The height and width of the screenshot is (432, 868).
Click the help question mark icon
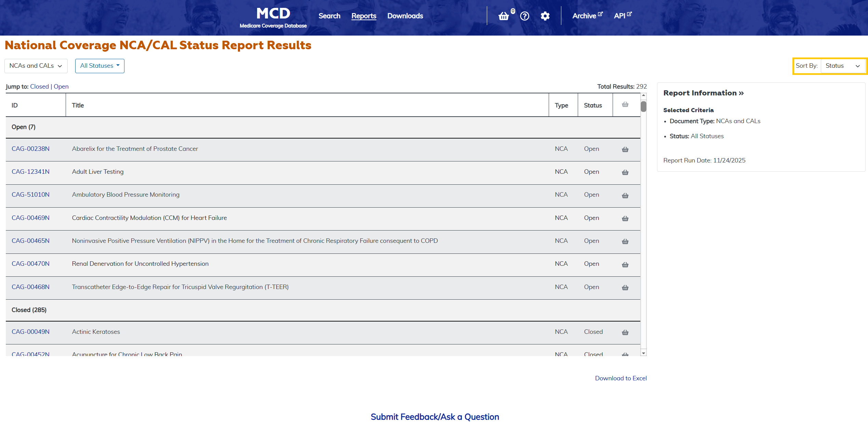click(524, 16)
